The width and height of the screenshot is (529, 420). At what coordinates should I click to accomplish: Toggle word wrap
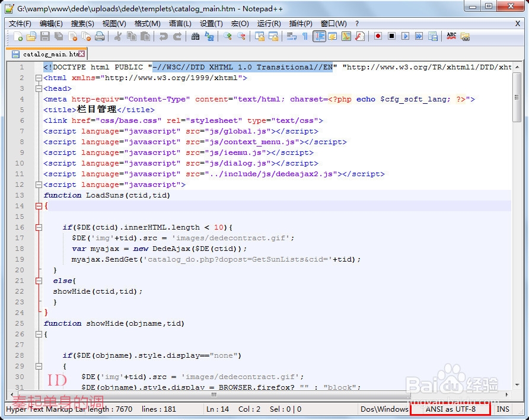(x=292, y=36)
